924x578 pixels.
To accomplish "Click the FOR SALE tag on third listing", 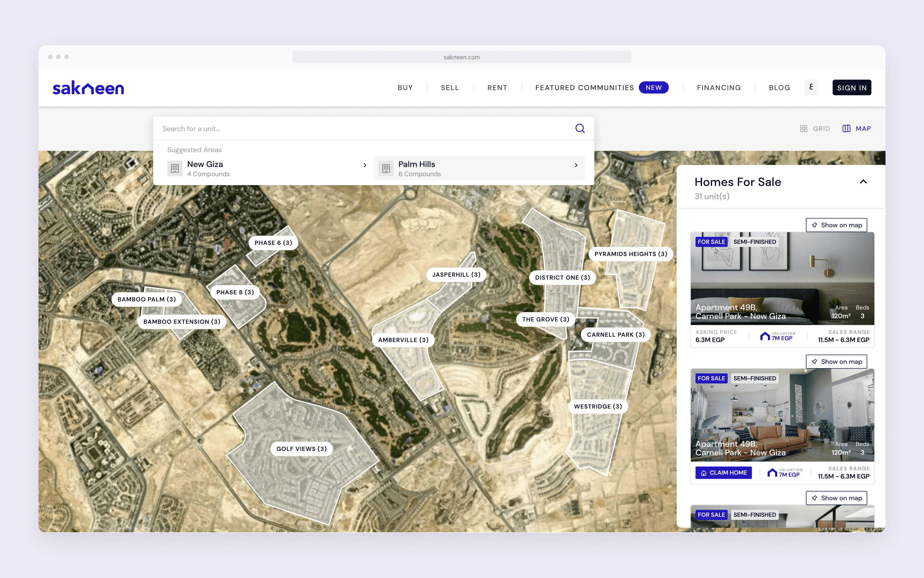I will coord(711,515).
